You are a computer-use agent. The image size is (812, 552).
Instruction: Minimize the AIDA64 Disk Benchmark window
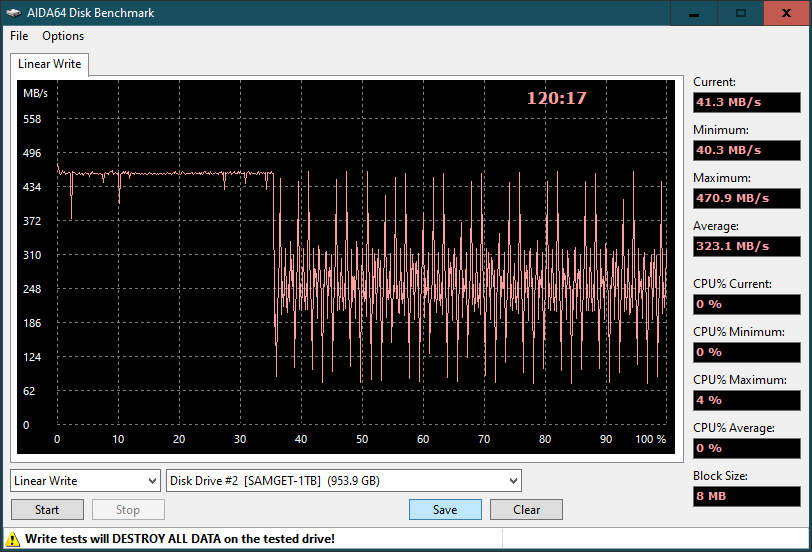(x=694, y=13)
